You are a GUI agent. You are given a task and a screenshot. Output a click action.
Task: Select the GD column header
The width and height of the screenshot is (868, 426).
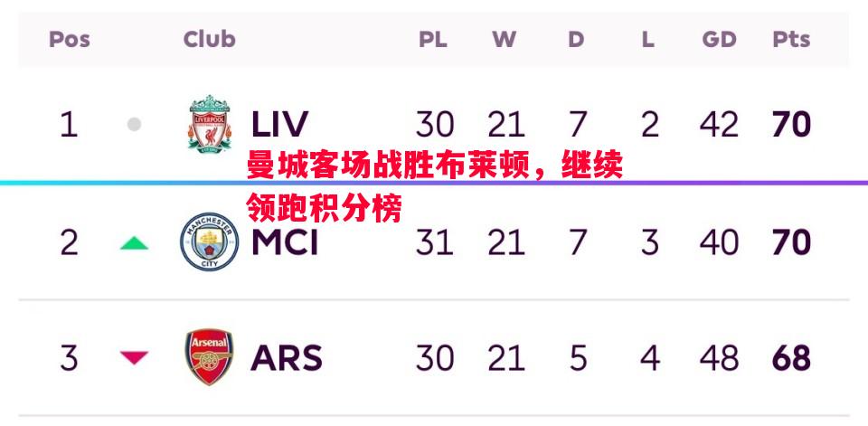click(719, 39)
